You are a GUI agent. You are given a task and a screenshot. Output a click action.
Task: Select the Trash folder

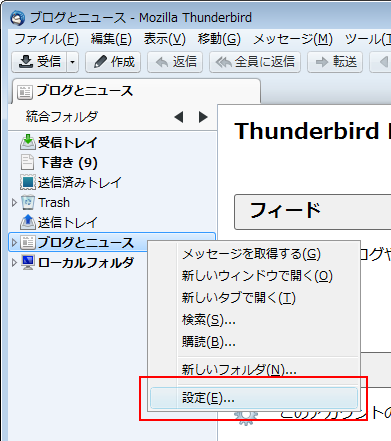54,202
